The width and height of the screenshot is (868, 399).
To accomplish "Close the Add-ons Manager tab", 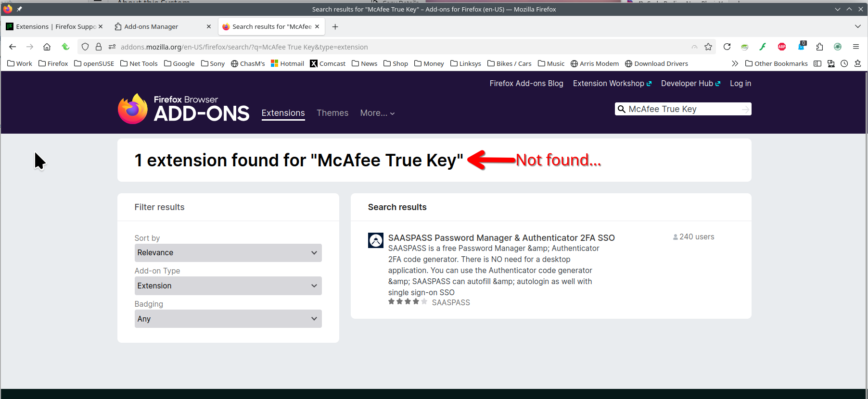I will 209,26.
